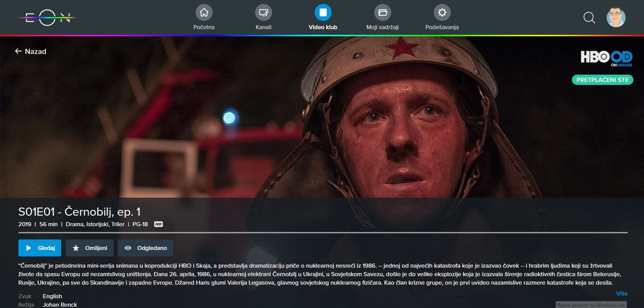The image size is (644, 308).
Task: Start playback with the Gledaj button
Action: [40, 248]
